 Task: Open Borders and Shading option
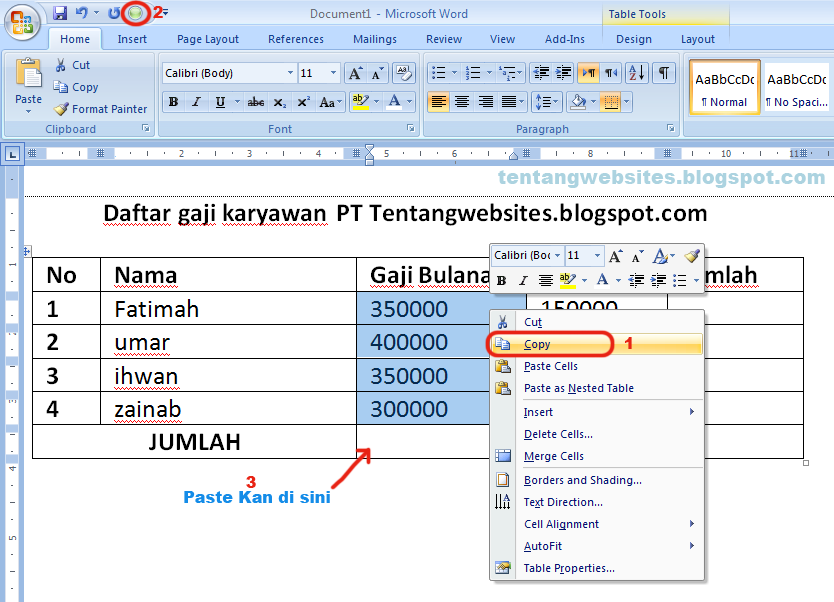[x=596, y=480]
